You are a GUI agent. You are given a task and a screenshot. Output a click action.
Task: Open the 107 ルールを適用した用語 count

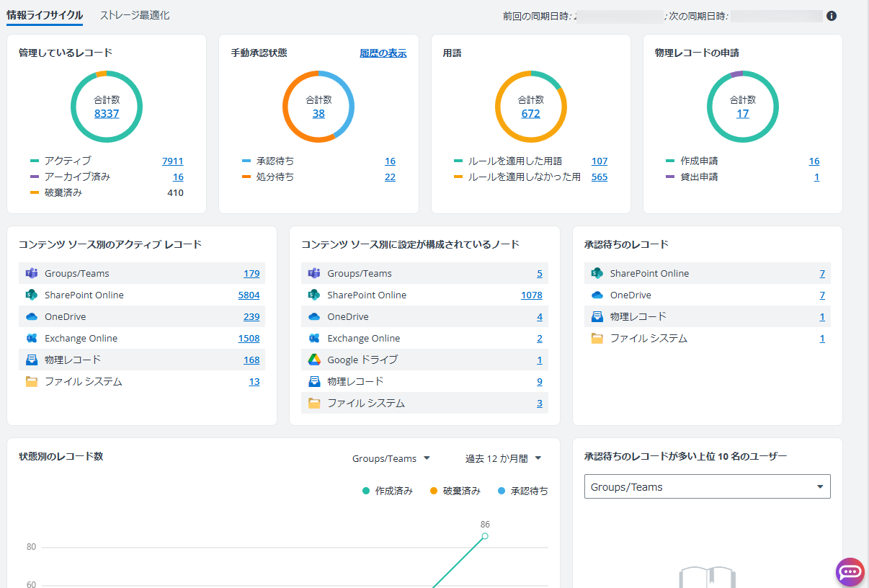click(600, 161)
